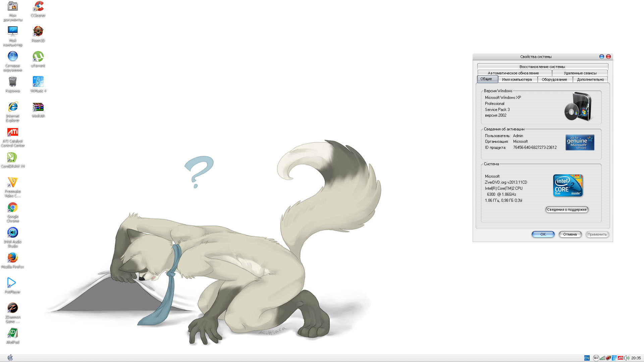Expand hidden tray icons arrow

596,358
